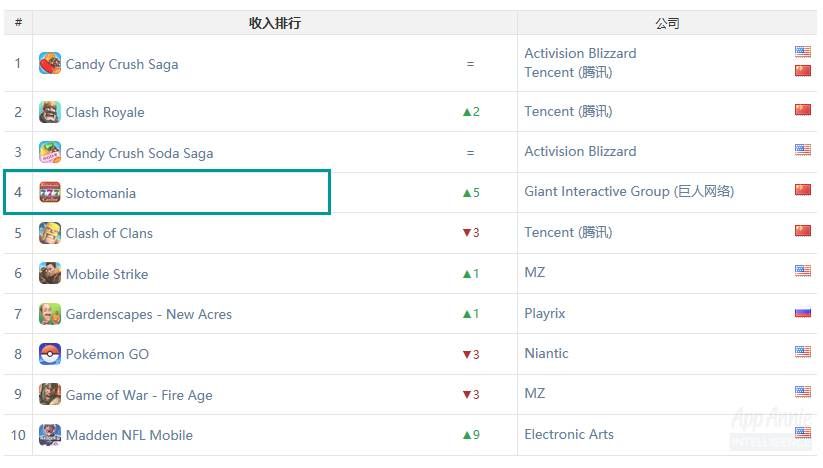
Task: Click the Candy Crush Saga app icon
Action: [x=50, y=63]
